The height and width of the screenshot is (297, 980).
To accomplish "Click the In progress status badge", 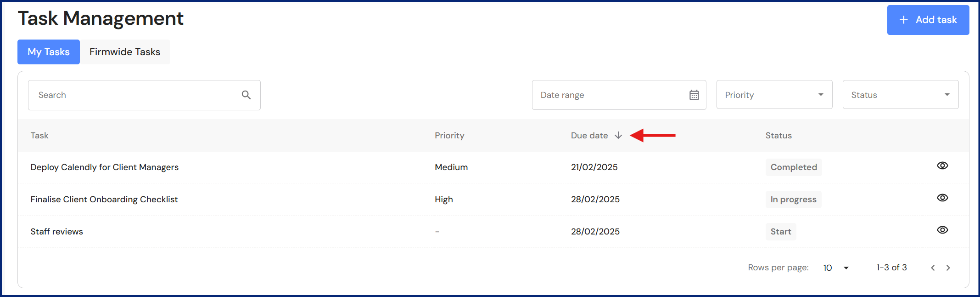I will coord(793,200).
